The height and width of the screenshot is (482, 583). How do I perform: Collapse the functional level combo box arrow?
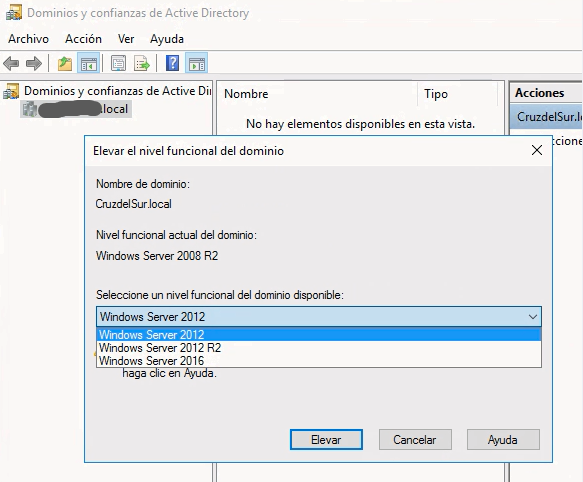coord(533,317)
